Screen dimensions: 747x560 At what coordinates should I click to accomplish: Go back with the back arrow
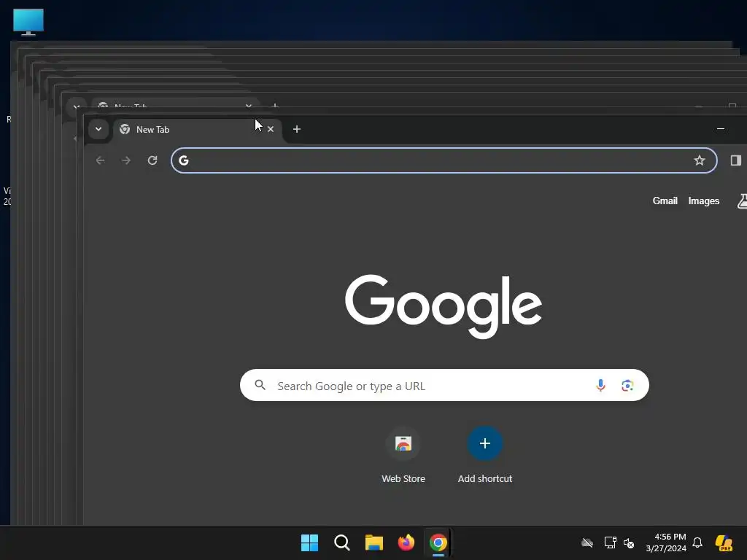pos(100,160)
